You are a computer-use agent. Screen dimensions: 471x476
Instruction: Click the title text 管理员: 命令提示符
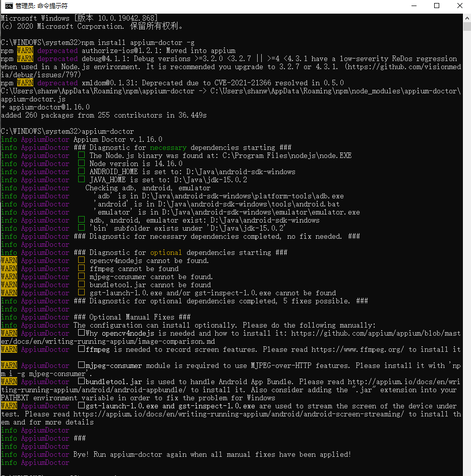pyautogui.click(x=41, y=6)
